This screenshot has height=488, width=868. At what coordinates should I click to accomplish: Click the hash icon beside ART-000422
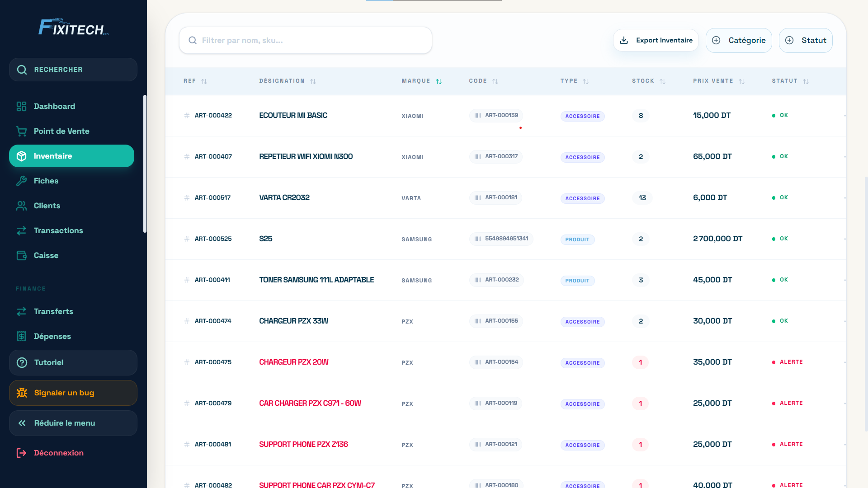(187, 115)
